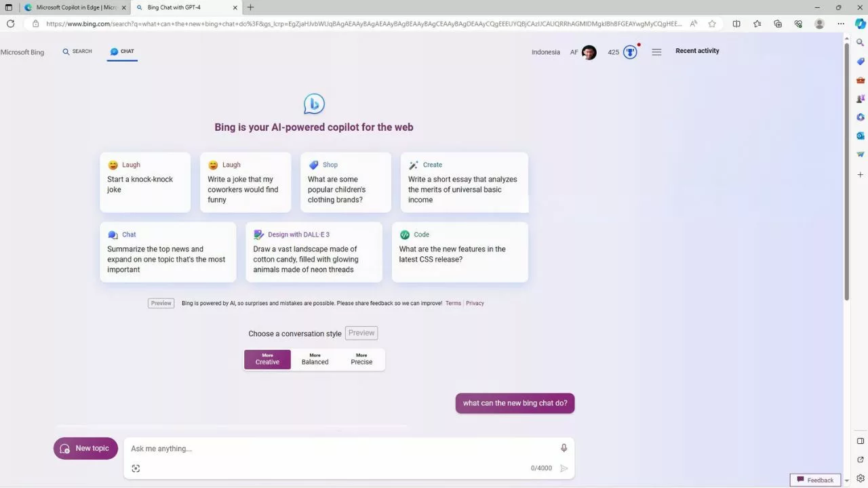Image resolution: width=868 pixels, height=488 pixels.
Task: Open Recent activity panel heading
Action: (x=697, y=51)
